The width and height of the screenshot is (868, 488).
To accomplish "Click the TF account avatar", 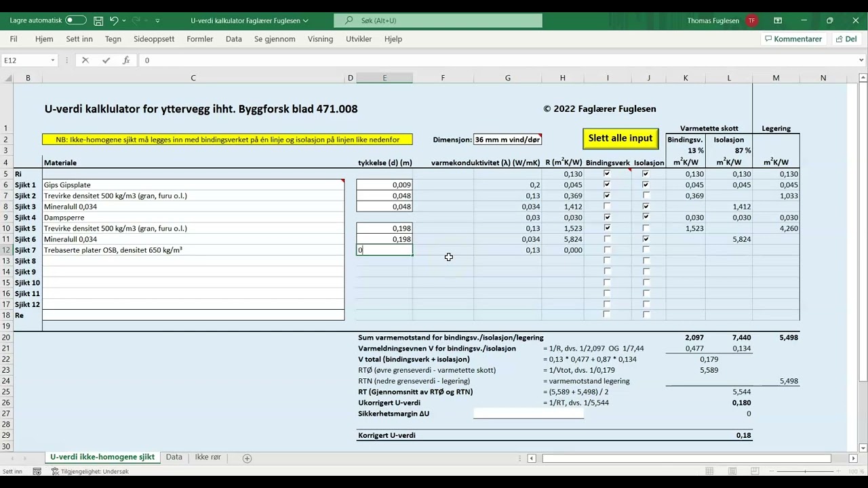I will tap(751, 21).
